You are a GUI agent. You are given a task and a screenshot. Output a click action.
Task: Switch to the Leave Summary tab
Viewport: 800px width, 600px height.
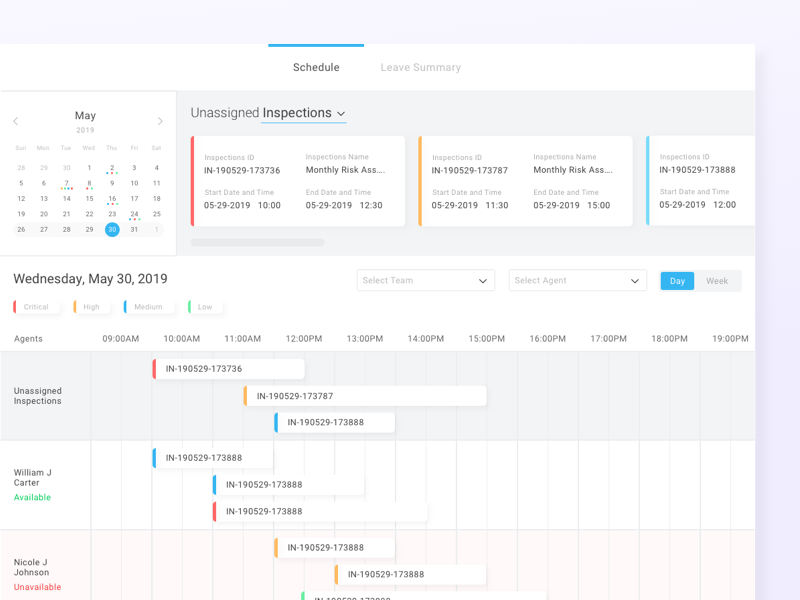coord(420,67)
